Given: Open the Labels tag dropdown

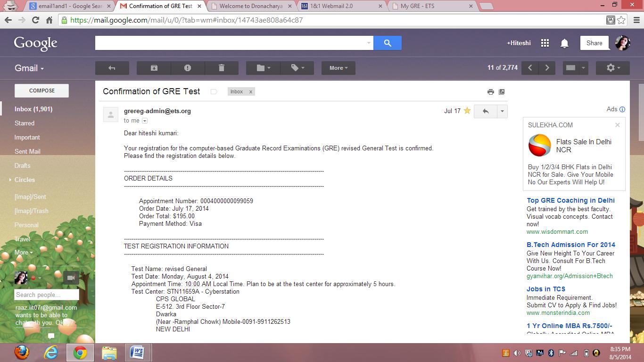Looking at the screenshot, I should (297, 68).
